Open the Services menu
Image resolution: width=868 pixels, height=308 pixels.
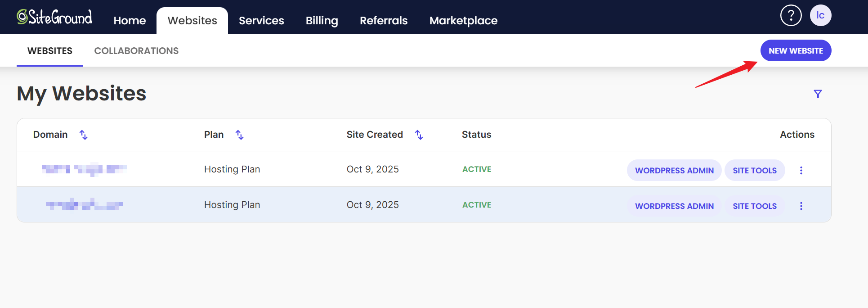point(261,21)
